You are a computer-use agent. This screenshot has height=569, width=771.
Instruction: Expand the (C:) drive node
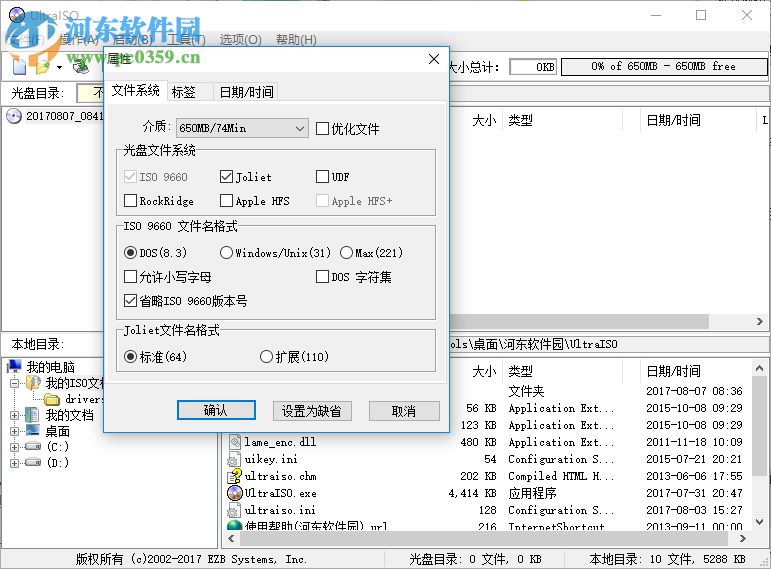(x=15, y=447)
